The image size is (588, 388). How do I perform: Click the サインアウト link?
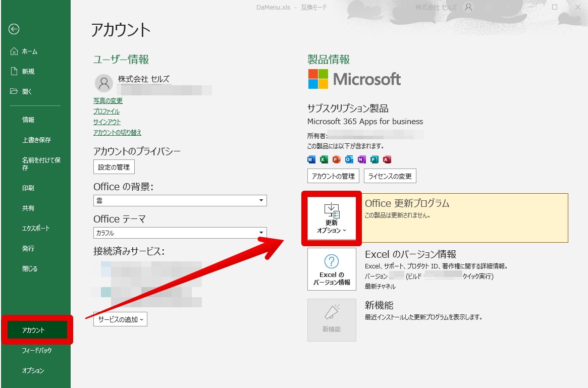(x=107, y=122)
